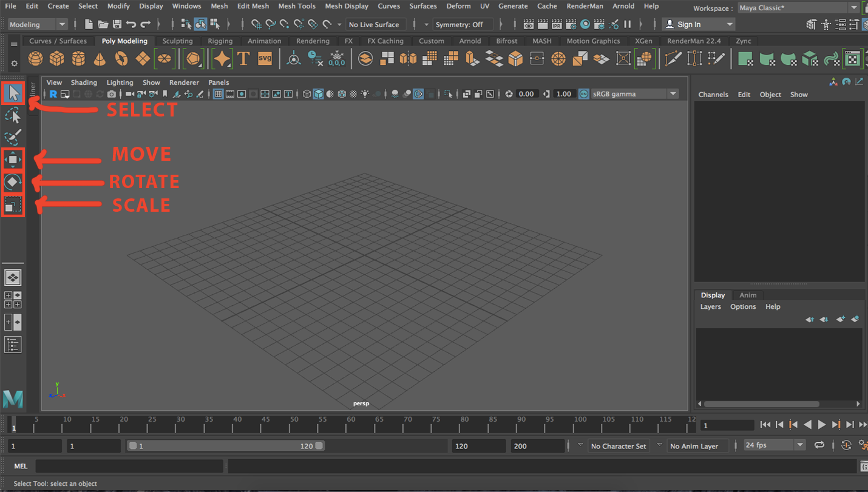This screenshot has height=492, width=868.
Task: Open the viewport Shading menu
Action: [x=84, y=83]
